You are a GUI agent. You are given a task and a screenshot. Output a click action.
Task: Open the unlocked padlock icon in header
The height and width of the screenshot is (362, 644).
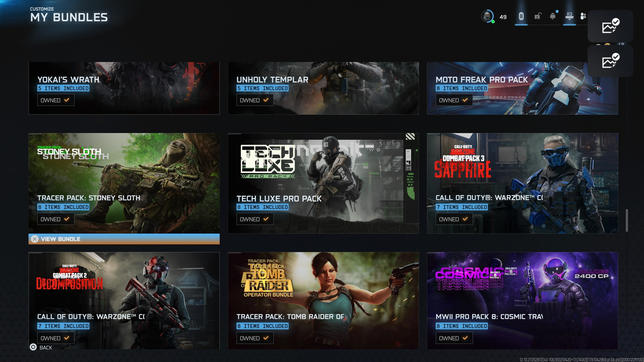coord(538,16)
